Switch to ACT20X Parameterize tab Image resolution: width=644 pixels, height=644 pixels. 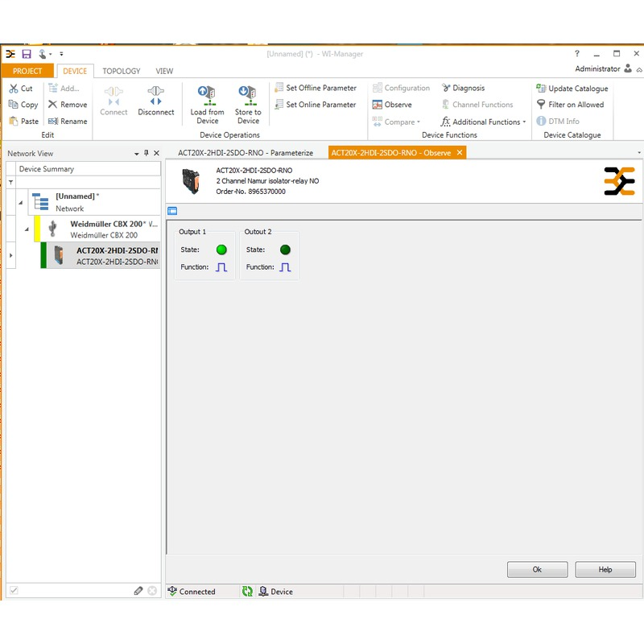pyautogui.click(x=246, y=153)
